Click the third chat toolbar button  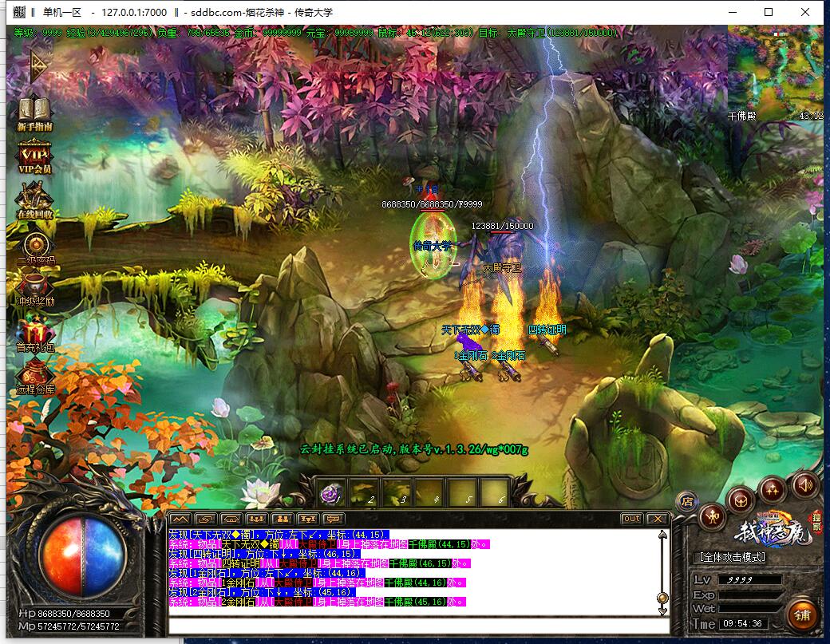click(231, 520)
